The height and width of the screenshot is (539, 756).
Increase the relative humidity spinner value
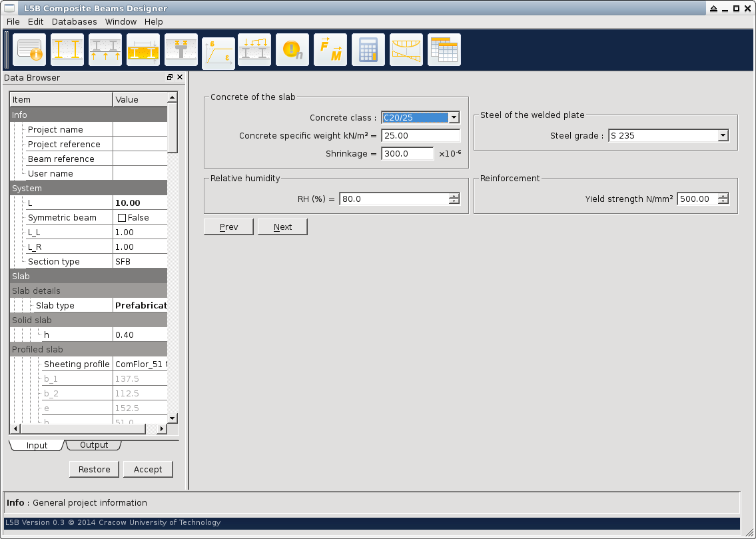[454, 196]
